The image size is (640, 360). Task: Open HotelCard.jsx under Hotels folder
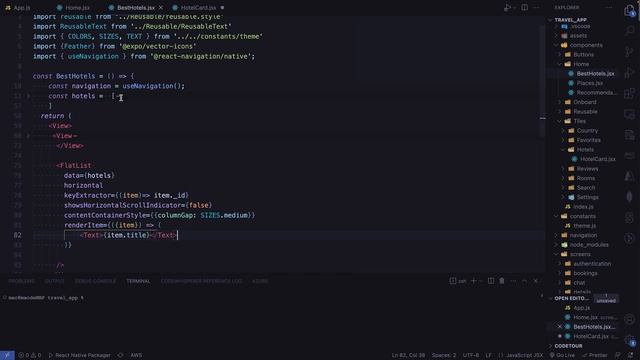[x=598, y=159]
